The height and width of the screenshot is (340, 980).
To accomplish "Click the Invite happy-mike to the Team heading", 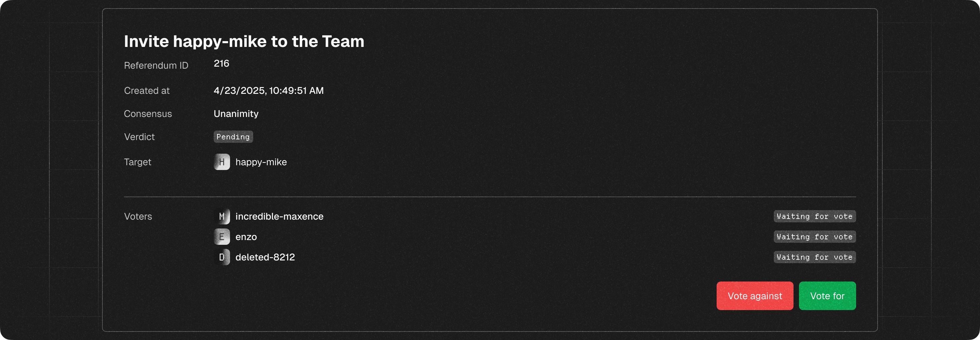I will (x=244, y=41).
